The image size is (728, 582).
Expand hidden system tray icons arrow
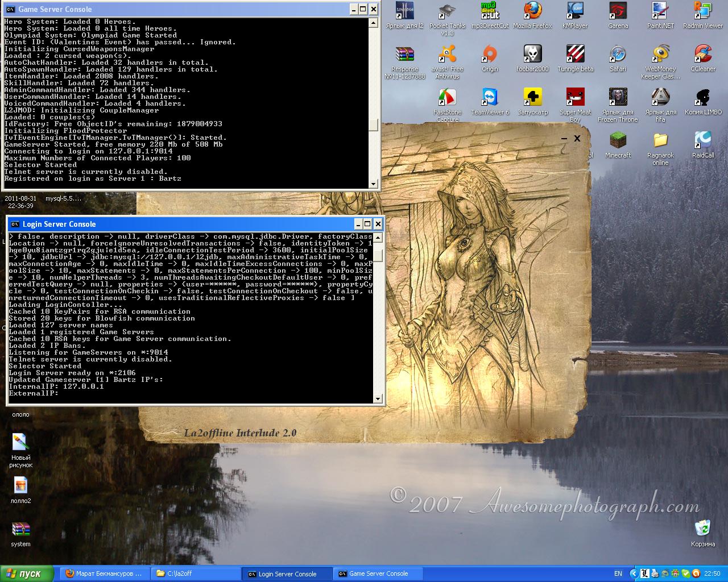point(633,574)
